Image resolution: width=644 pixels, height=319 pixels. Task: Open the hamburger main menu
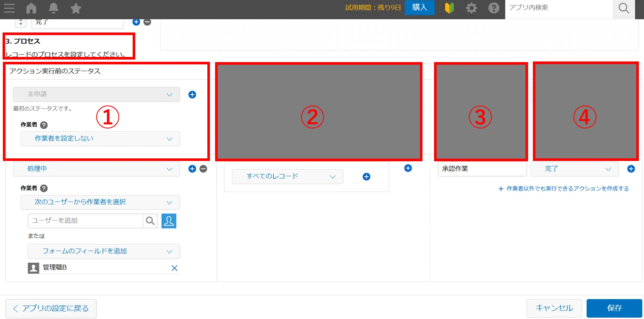coord(9,8)
